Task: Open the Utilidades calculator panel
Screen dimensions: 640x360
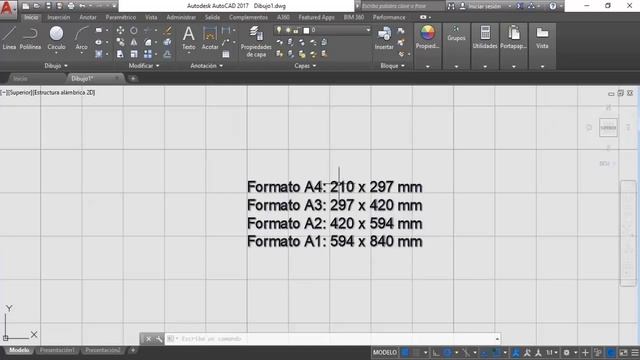Action: pos(485,38)
